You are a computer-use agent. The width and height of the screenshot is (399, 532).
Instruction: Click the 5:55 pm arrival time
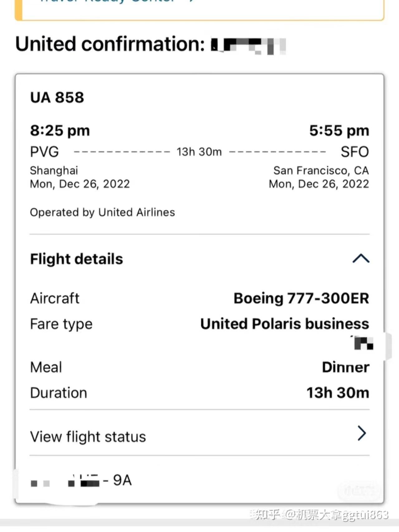(339, 131)
